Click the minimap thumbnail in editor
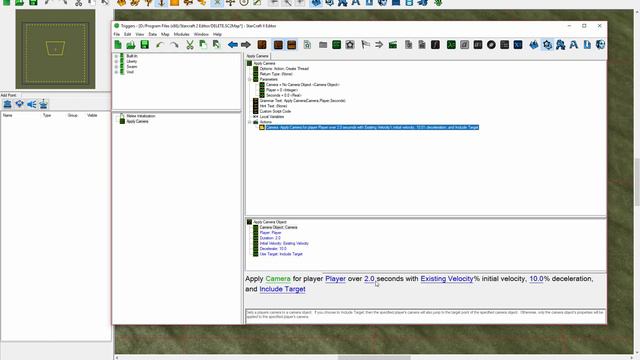Viewport: 640px width, 360px height. click(x=56, y=49)
